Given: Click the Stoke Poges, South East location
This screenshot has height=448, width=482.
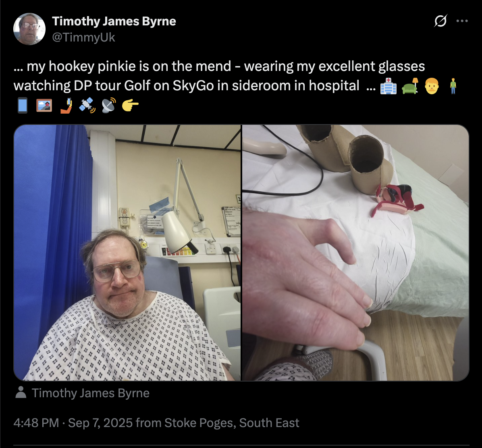Looking at the screenshot, I should click(x=232, y=423).
